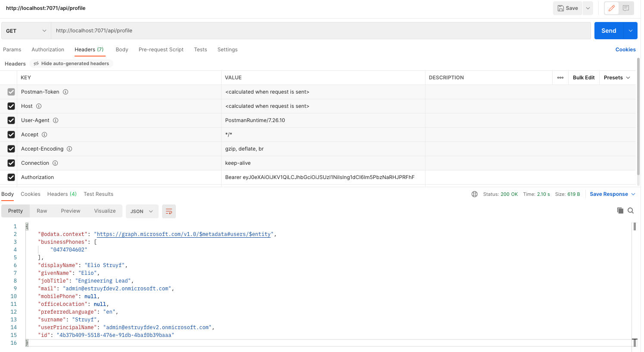Uncheck the Accept header checkbox
644x352 pixels.
(x=11, y=135)
